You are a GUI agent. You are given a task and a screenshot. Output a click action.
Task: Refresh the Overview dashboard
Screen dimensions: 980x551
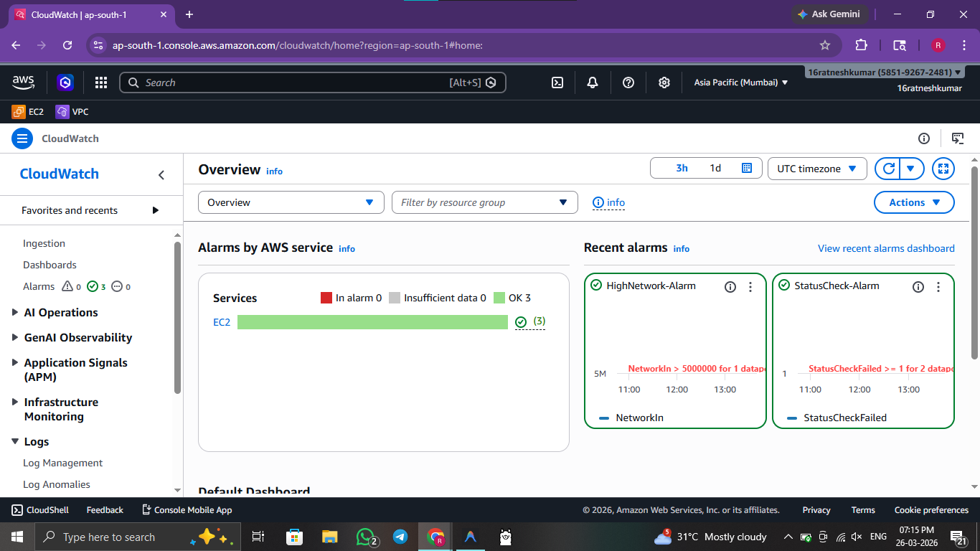(x=888, y=169)
